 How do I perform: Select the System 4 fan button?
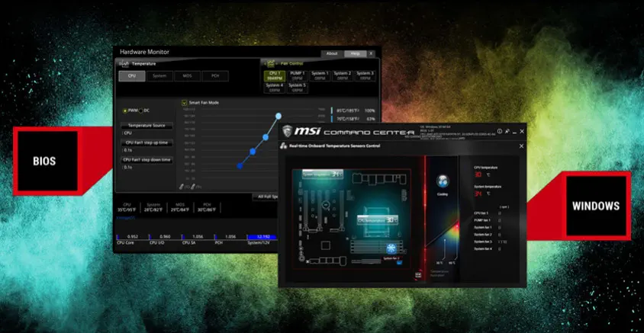coord(274,88)
